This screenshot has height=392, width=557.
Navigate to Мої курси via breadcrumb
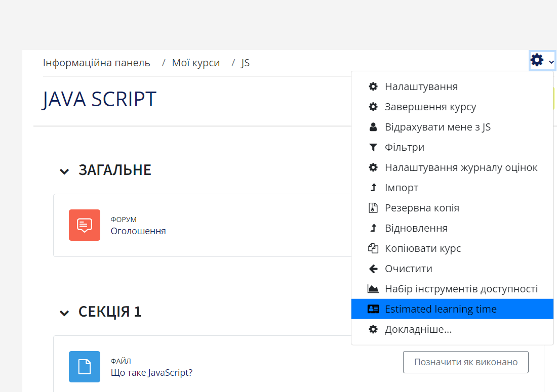(196, 62)
